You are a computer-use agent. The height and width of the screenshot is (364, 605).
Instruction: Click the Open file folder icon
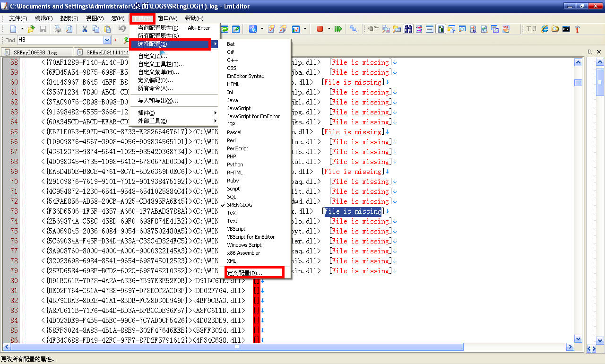31,29
